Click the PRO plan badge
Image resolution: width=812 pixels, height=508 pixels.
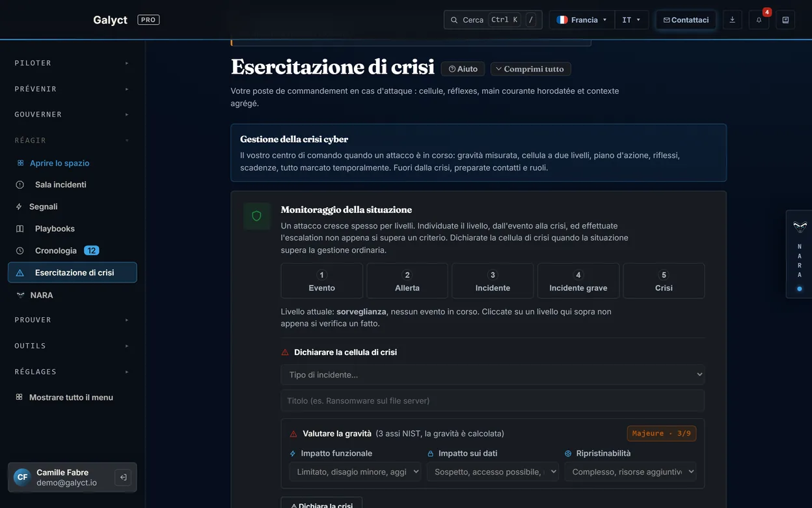click(148, 20)
